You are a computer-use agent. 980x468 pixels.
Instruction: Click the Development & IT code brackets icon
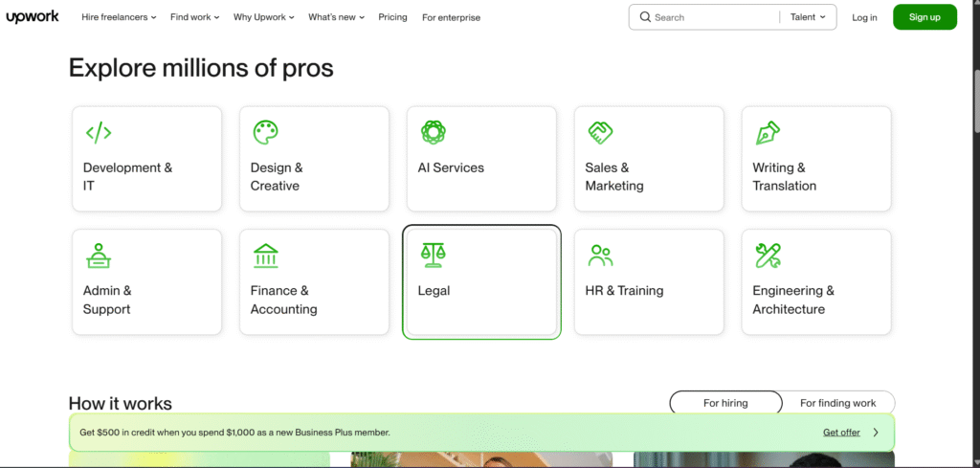[x=99, y=132]
